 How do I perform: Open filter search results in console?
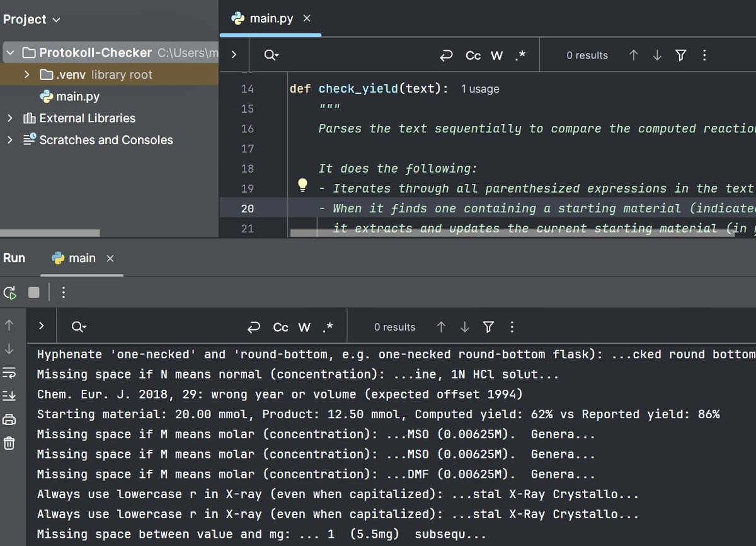point(488,327)
